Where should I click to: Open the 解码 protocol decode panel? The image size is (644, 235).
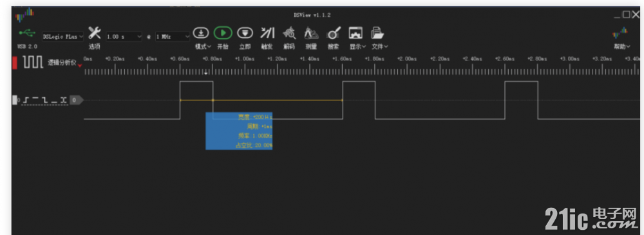(290, 33)
